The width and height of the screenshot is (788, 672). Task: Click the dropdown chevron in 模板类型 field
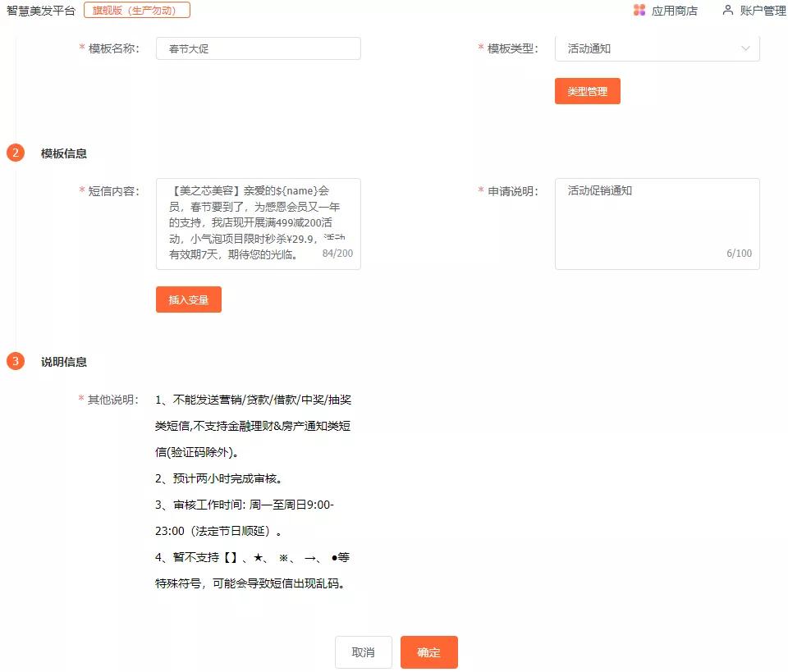click(746, 48)
